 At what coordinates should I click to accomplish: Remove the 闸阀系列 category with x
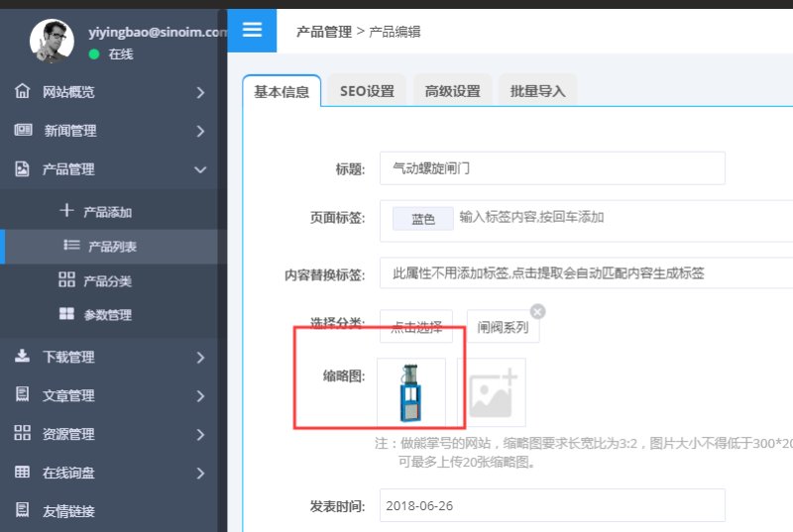tap(537, 311)
